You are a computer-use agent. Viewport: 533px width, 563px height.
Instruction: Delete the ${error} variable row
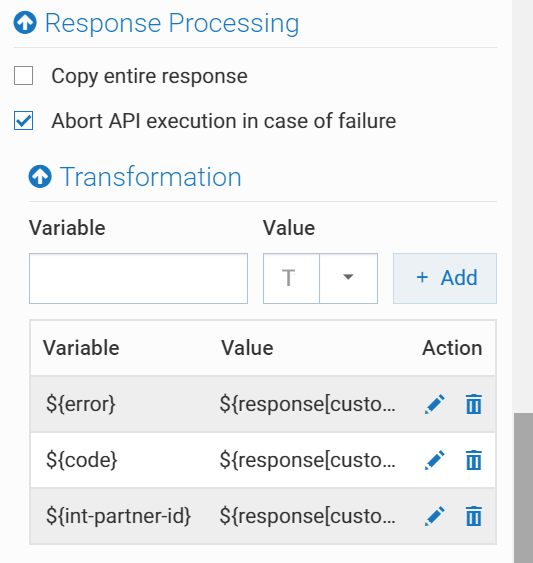473,404
